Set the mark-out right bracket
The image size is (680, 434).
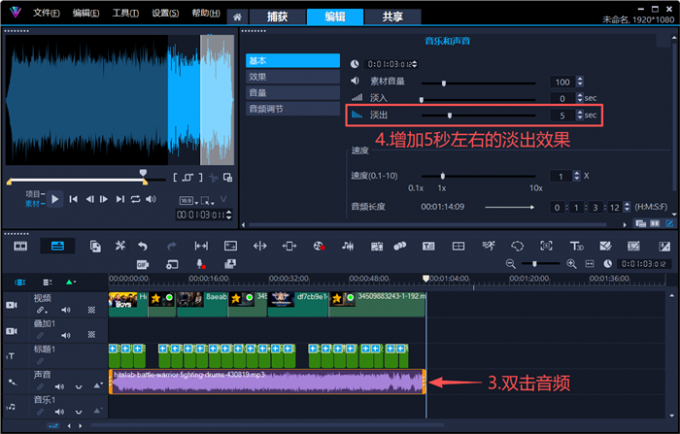[x=200, y=178]
